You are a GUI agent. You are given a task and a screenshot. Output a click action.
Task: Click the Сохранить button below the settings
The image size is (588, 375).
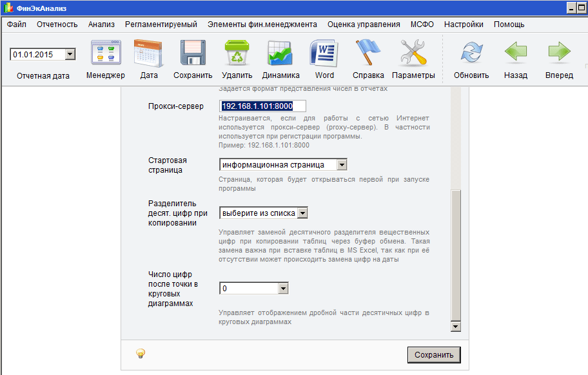(x=434, y=355)
